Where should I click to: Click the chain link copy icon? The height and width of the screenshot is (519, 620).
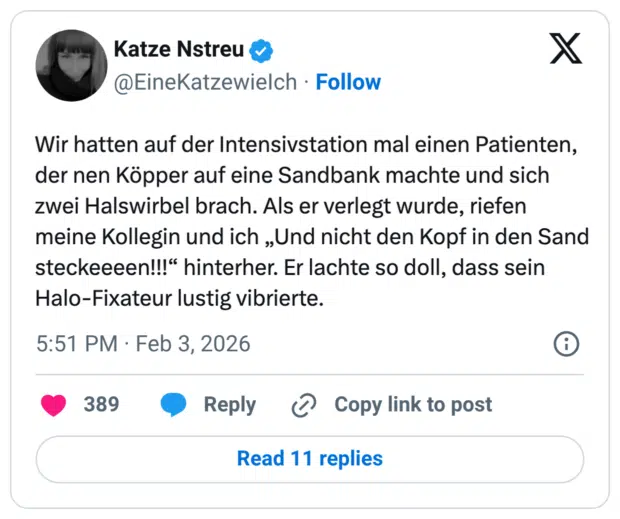click(x=303, y=405)
